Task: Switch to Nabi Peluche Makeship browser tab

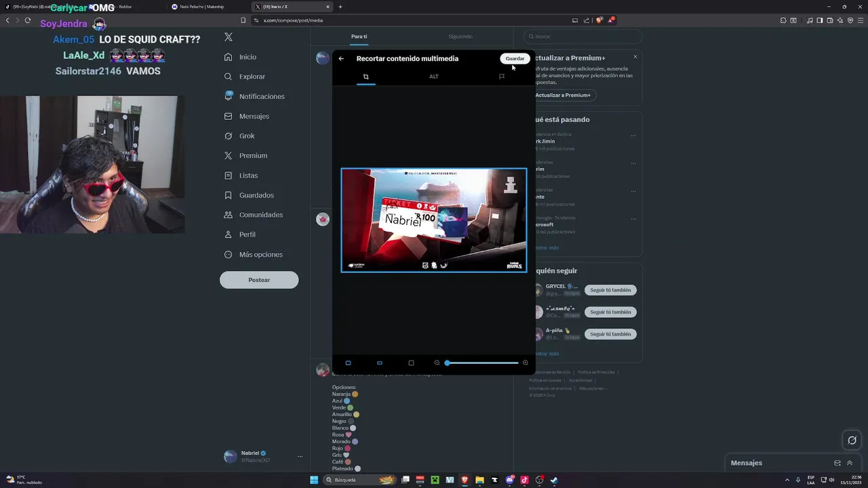Action: click(x=204, y=7)
